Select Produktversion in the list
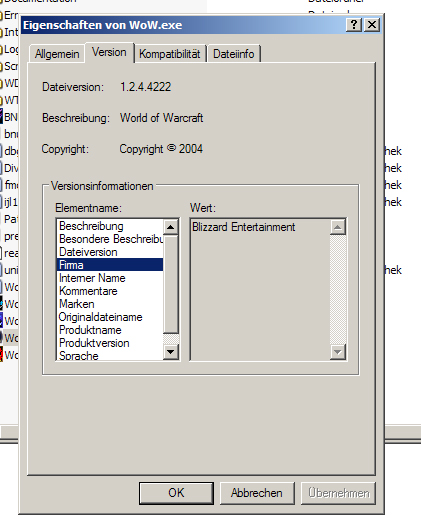Image resolution: width=421 pixels, height=518 pixels. 110,343
